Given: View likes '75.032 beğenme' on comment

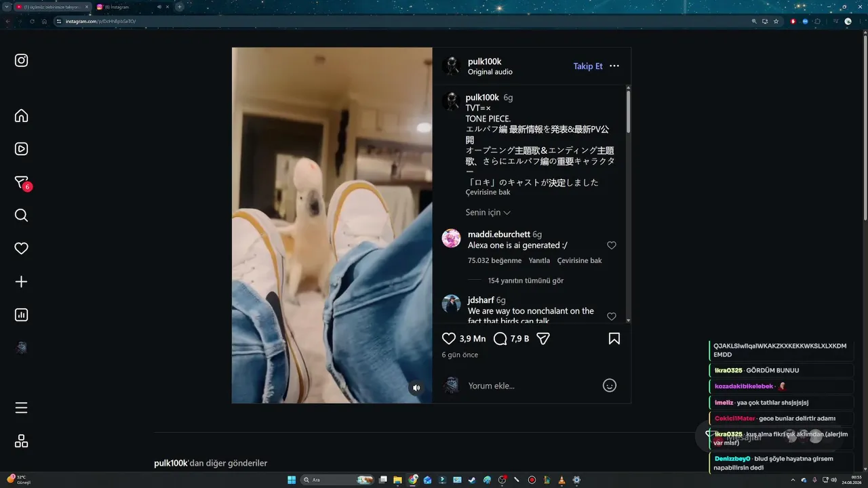Looking at the screenshot, I should click(495, 261).
